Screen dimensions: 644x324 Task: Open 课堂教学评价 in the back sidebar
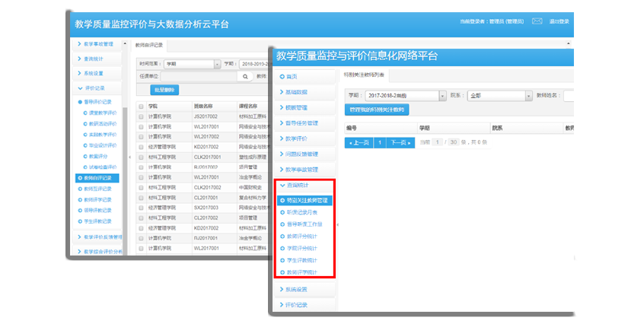pyautogui.click(x=100, y=113)
